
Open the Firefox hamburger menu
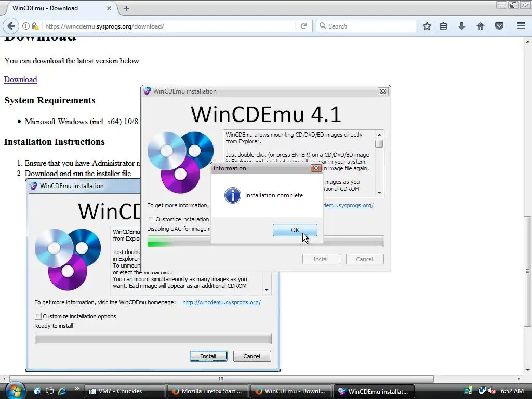pyautogui.click(x=521, y=26)
